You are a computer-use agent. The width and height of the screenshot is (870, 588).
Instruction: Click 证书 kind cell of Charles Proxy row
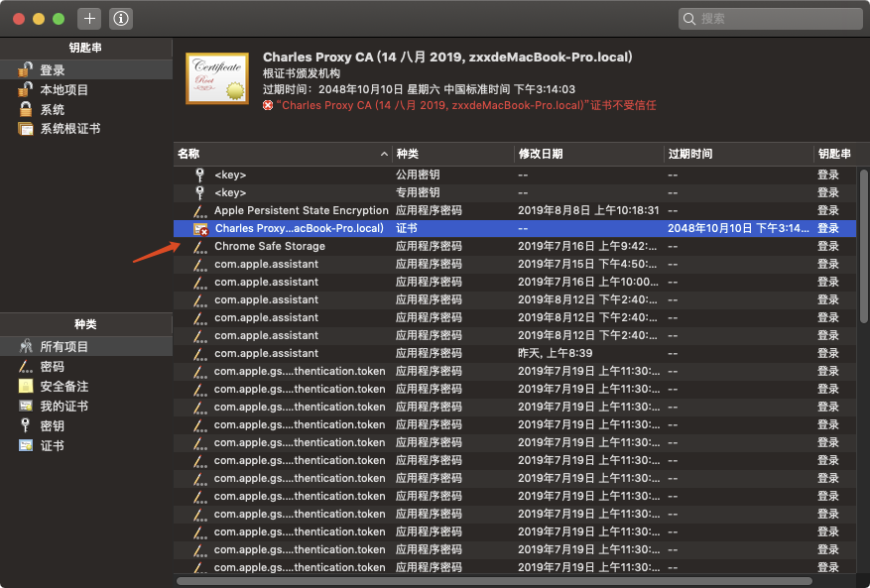[x=407, y=228]
